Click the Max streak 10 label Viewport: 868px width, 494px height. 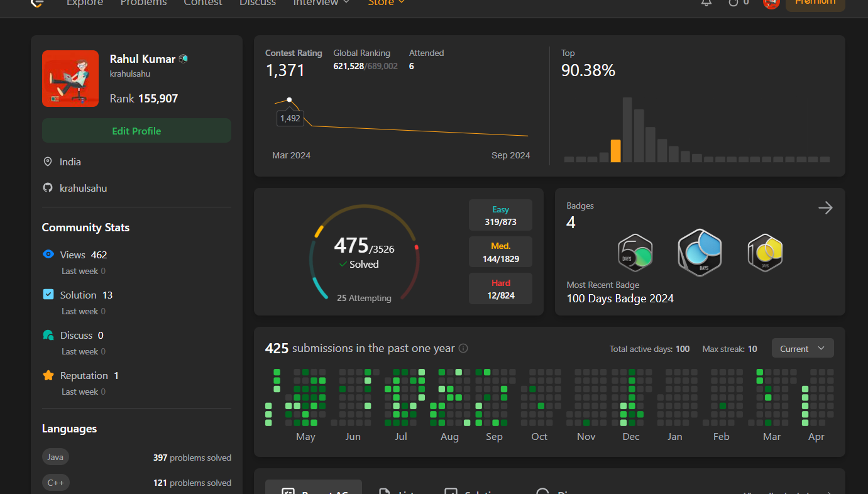[730, 349]
